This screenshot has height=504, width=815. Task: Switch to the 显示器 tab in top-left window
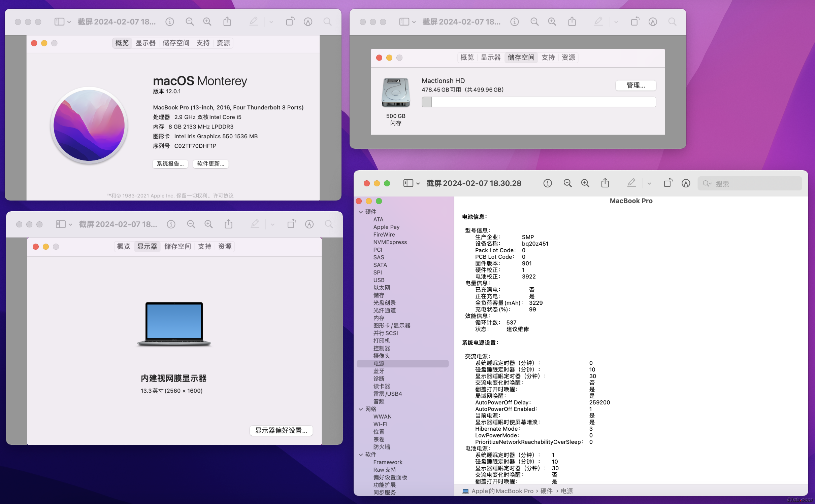pos(145,43)
